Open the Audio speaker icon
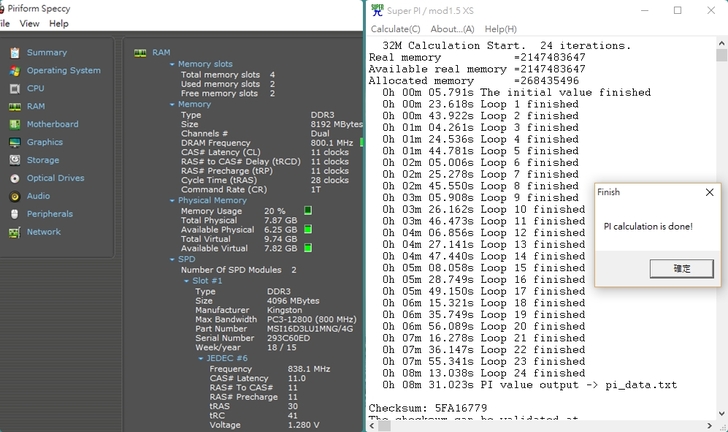This screenshot has width=728, height=432. (14, 197)
